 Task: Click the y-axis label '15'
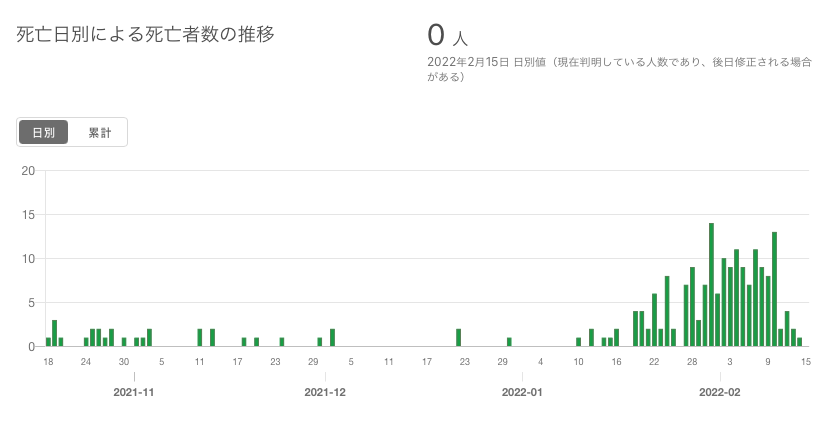[28, 215]
